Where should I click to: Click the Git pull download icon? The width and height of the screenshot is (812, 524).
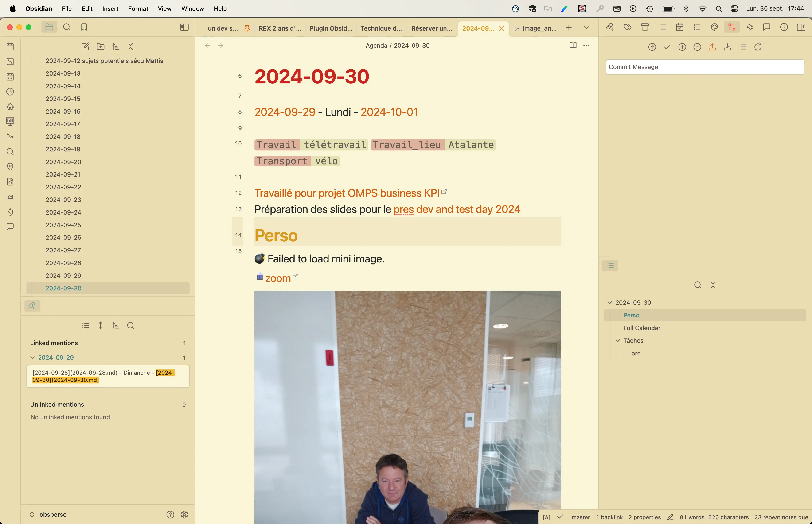727,47
